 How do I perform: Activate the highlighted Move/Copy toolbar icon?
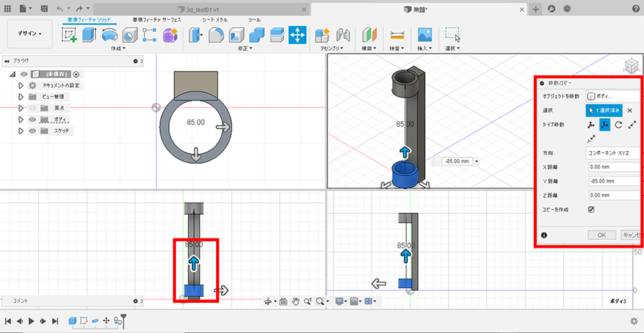pyautogui.click(x=298, y=35)
